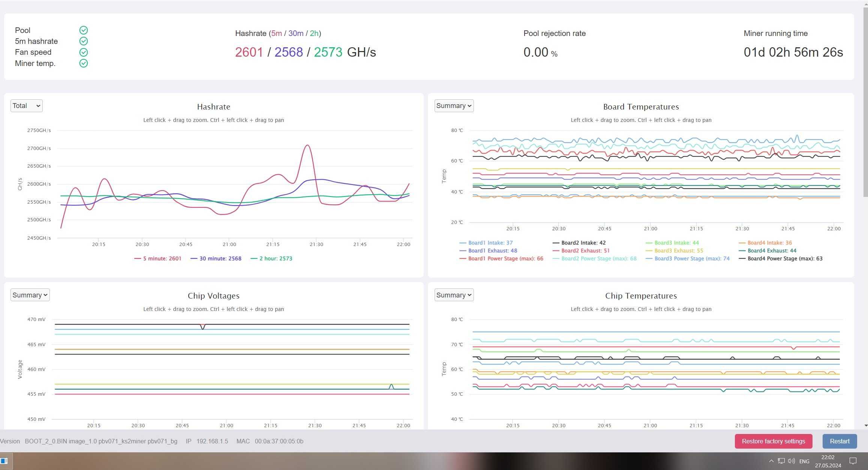Toggle Board3 Exhaust: 55 legend entry

tap(675, 251)
